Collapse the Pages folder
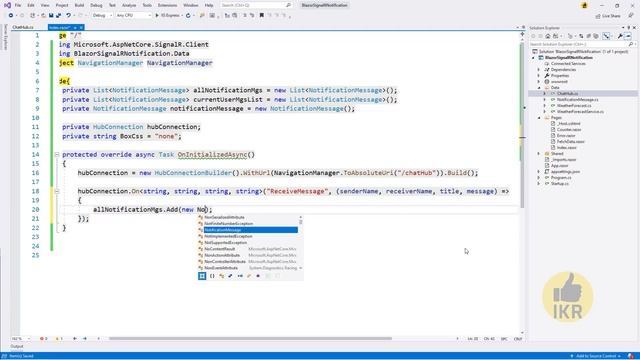 (x=539, y=118)
